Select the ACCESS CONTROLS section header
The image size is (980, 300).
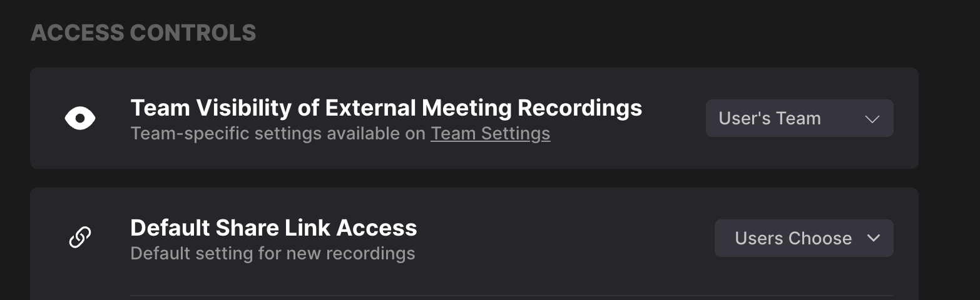coord(143,32)
